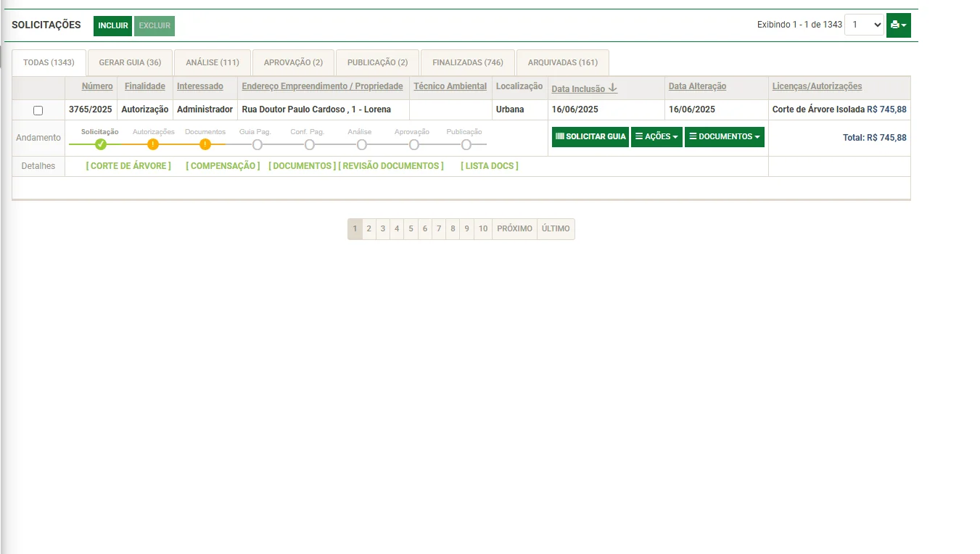This screenshot has width=980, height=554.
Task: Click the Autorizações warning step icon
Action: click(x=153, y=144)
